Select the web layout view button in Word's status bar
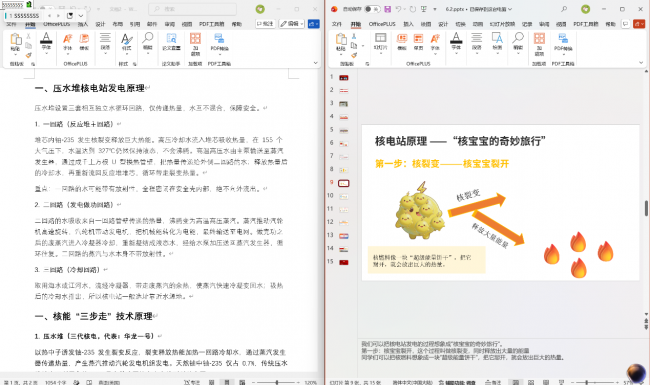 242,382
